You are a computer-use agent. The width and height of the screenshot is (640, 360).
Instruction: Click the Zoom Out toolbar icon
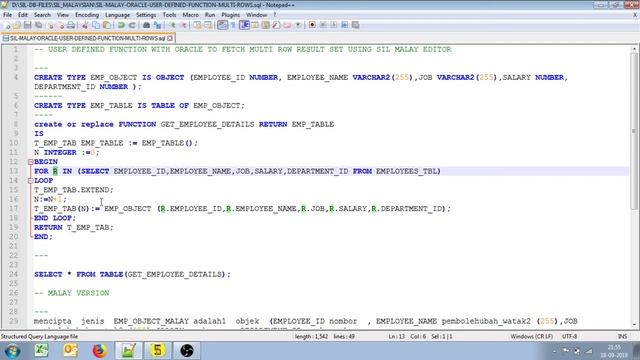tap(184, 25)
